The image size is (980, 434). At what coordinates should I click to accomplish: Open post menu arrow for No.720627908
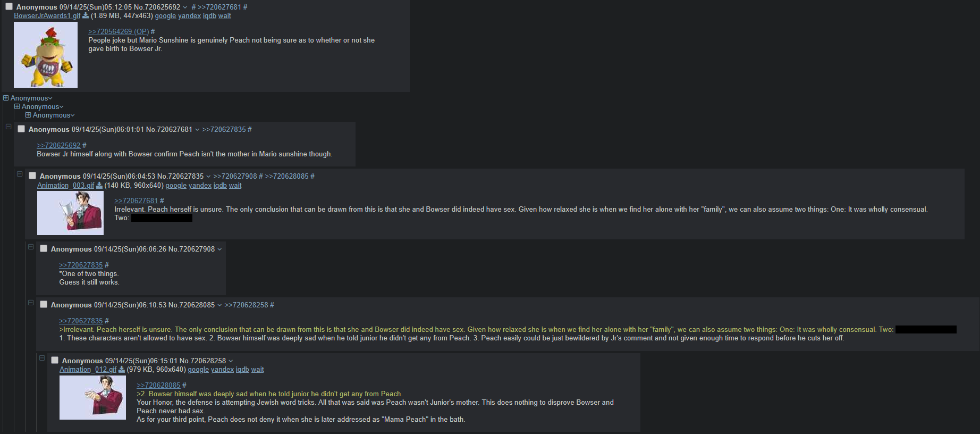tap(219, 249)
